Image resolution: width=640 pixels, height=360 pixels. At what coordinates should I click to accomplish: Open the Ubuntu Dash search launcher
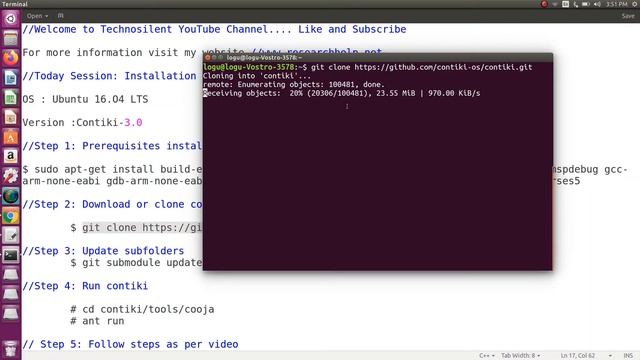click(11, 18)
